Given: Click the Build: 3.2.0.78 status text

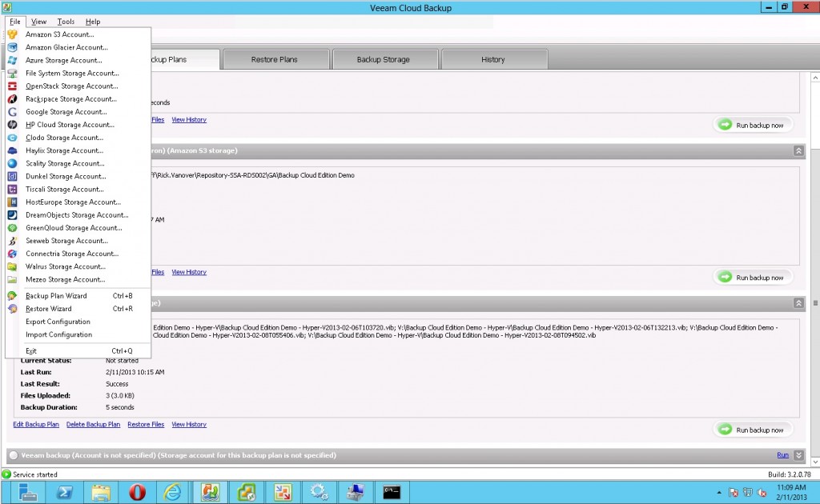Looking at the screenshot, I should 789,474.
